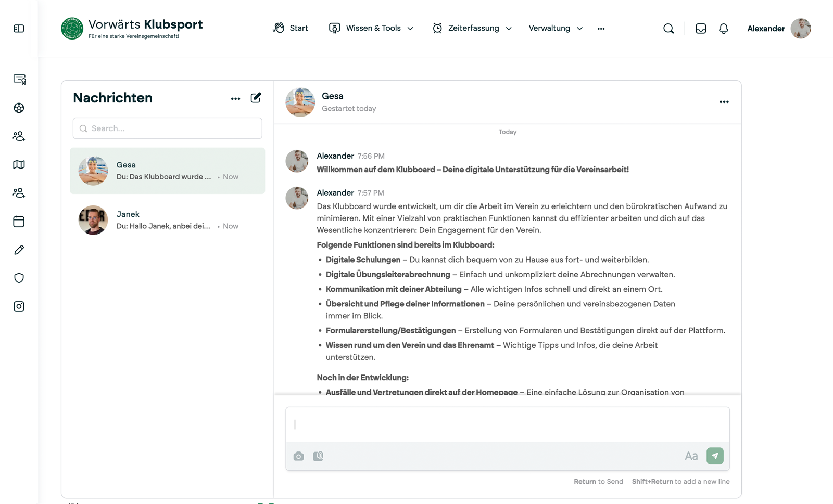Click Alexander's avatar on 7:57 PM message
Image resolution: width=833 pixels, height=504 pixels.
[x=297, y=198]
